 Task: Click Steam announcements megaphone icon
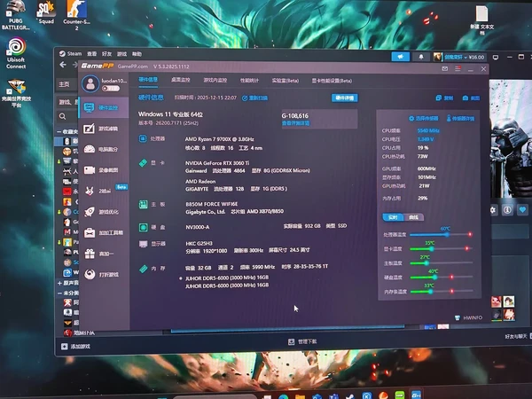401,57
